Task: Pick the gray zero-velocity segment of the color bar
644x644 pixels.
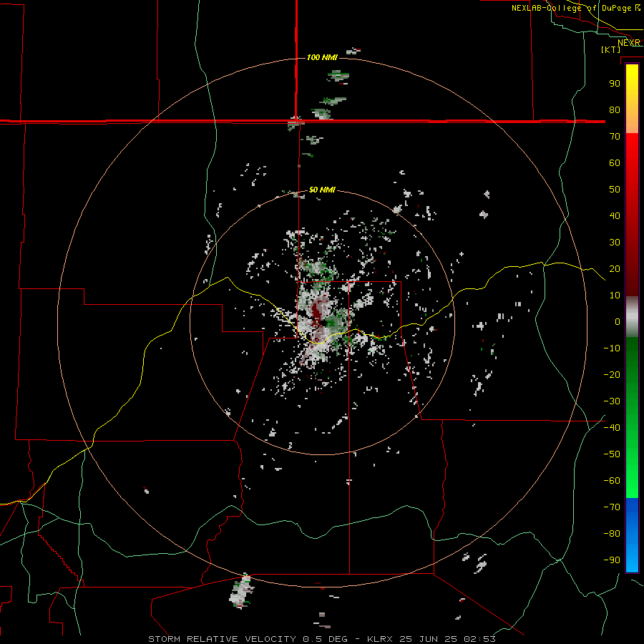Action: pos(632,317)
